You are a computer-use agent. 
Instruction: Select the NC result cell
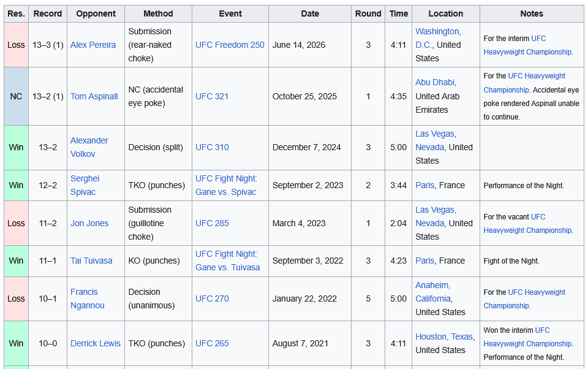point(16,96)
